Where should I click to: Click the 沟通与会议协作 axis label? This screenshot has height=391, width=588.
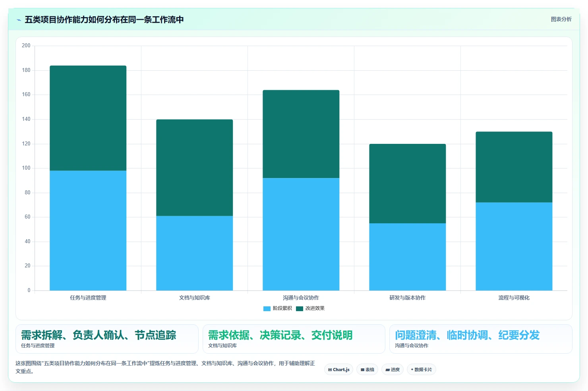301,298
